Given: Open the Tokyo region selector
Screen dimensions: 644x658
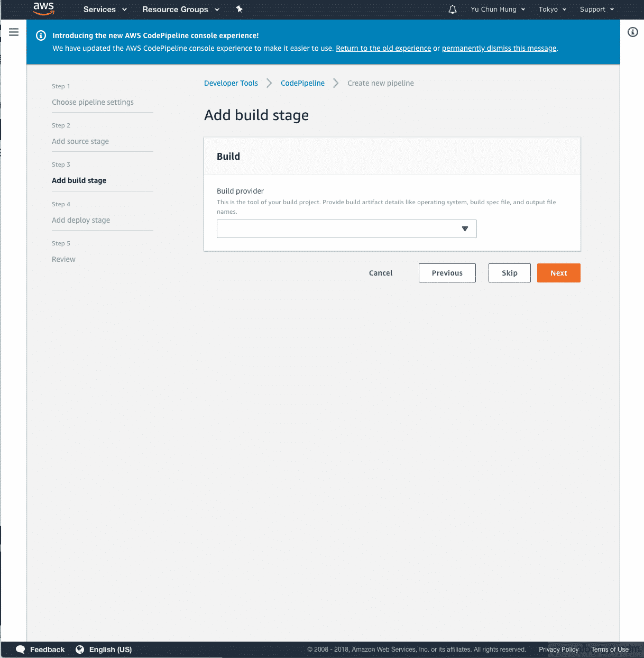Looking at the screenshot, I should click(x=553, y=10).
